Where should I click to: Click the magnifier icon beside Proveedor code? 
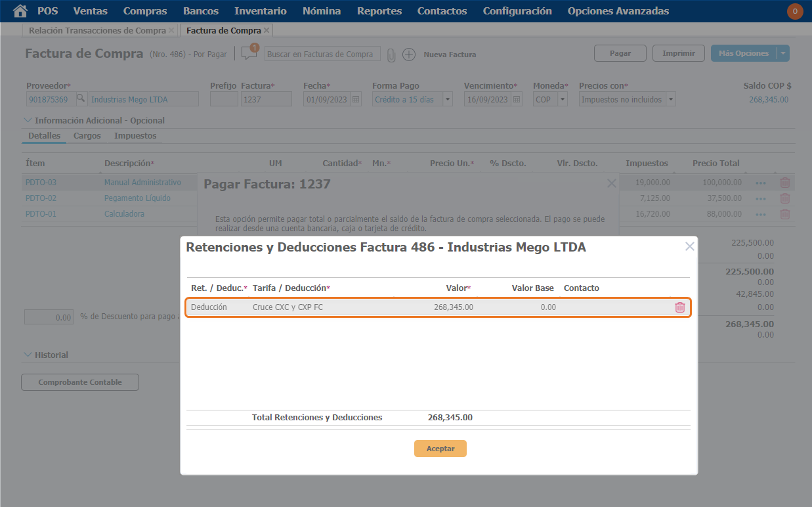tap(81, 99)
